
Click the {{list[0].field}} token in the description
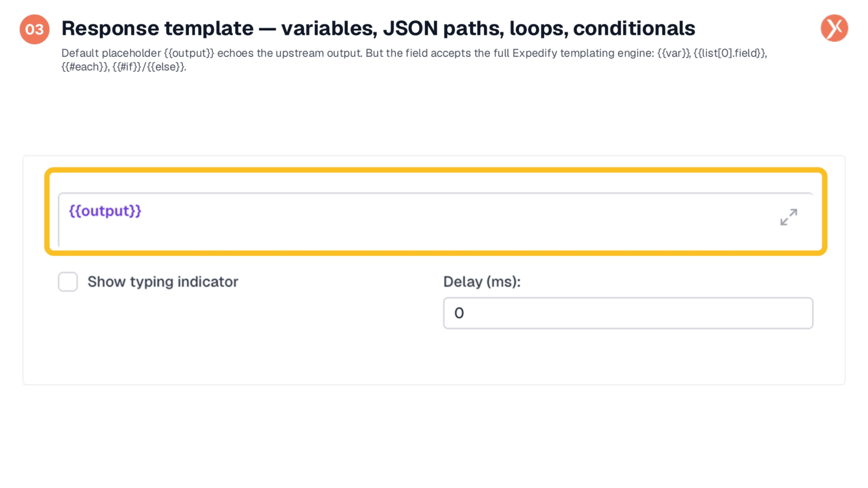(x=730, y=53)
